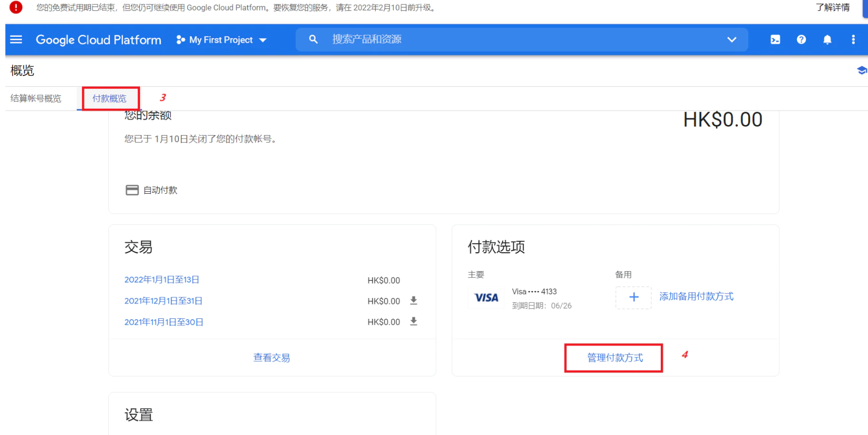Click the graduation cap learn icon

point(862,71)
